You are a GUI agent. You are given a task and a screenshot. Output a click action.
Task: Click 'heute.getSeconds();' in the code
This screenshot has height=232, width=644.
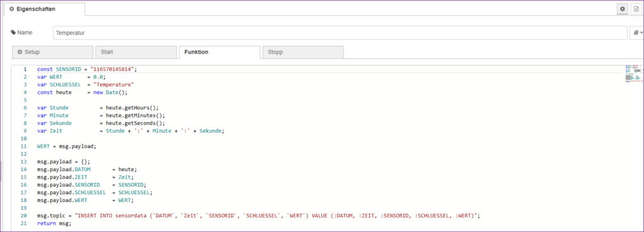[136, 123]
